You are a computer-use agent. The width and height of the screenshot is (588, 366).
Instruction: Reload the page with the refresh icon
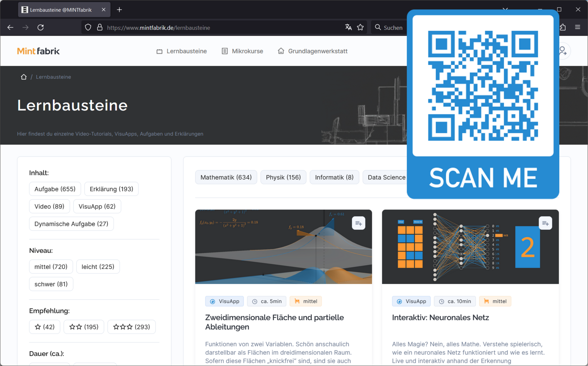pyautogui.click(x=40, y=28)
